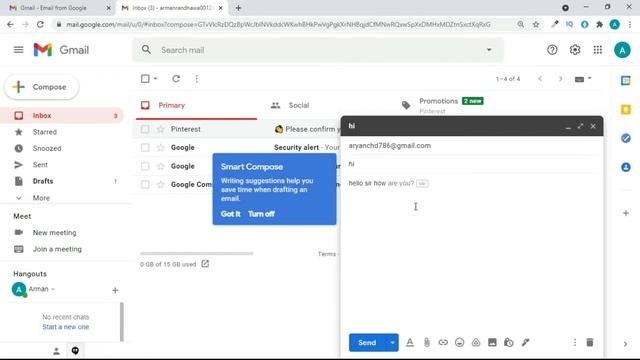Insert emoji in the compose window

[x=460, y=342]
